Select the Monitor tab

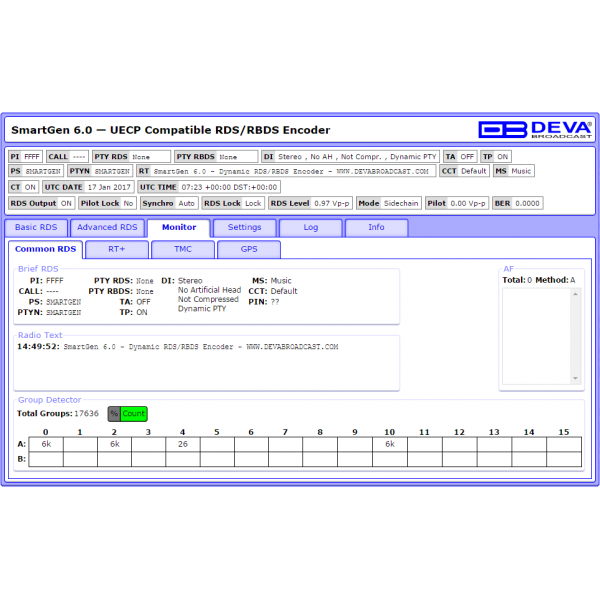(x=179, y=227)
